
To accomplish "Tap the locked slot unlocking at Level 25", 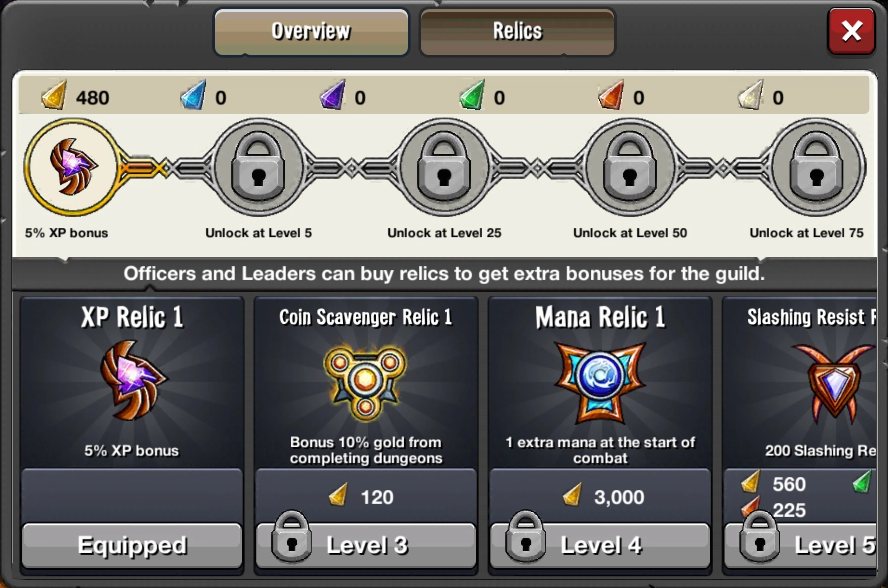I will click(x=444, y=167).
